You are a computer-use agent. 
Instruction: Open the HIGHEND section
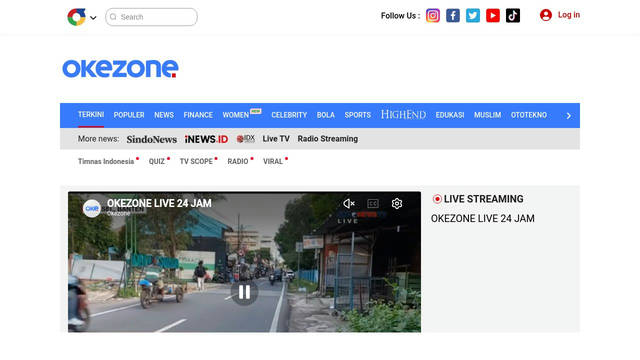[403, 115]
